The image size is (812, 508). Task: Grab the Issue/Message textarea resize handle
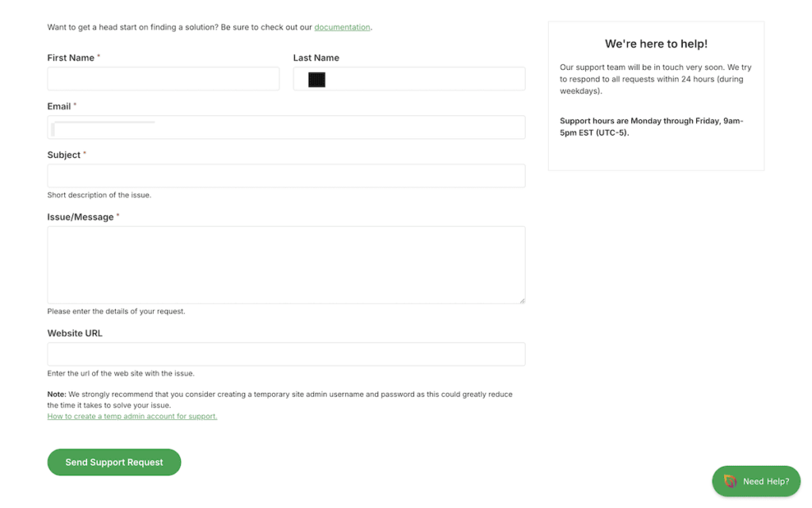click(522, 300)
